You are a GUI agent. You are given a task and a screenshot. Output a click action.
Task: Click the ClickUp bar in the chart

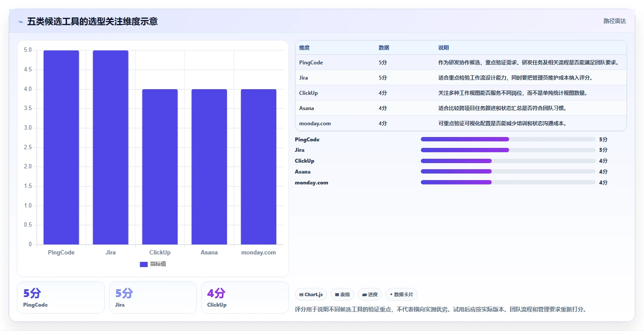160,167
